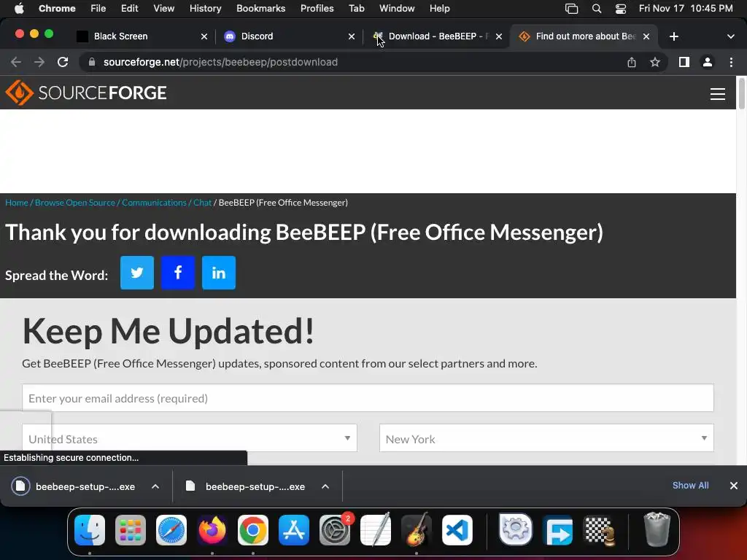747x560 pixels.
Task: Click the screen mirroring menu bar icon
Action: 571,8
